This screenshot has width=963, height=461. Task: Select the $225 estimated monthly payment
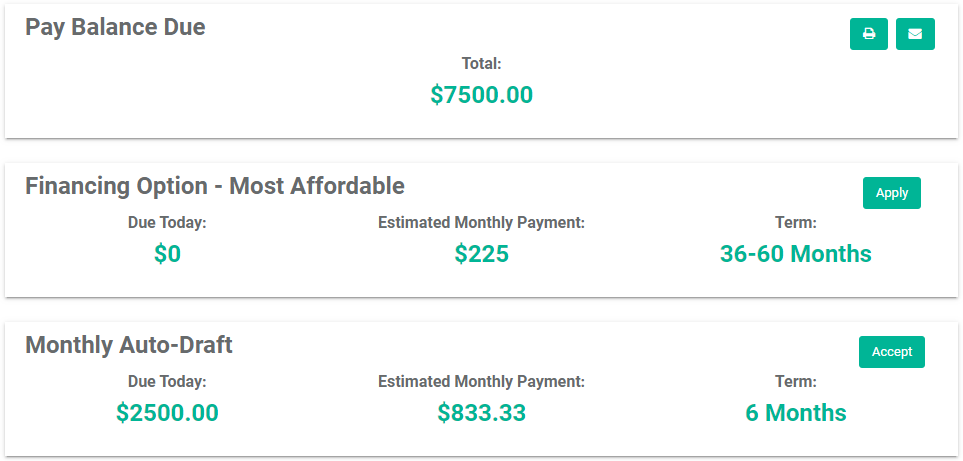[482, 254]
